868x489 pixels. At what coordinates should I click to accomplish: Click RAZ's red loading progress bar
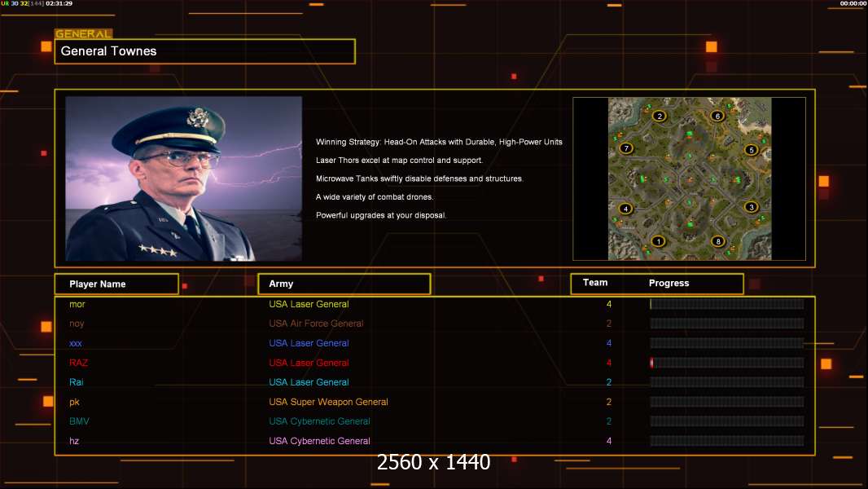tap(727, 363)
